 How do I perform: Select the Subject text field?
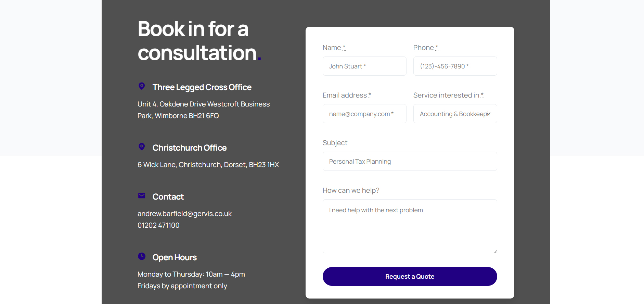[410, 162]
